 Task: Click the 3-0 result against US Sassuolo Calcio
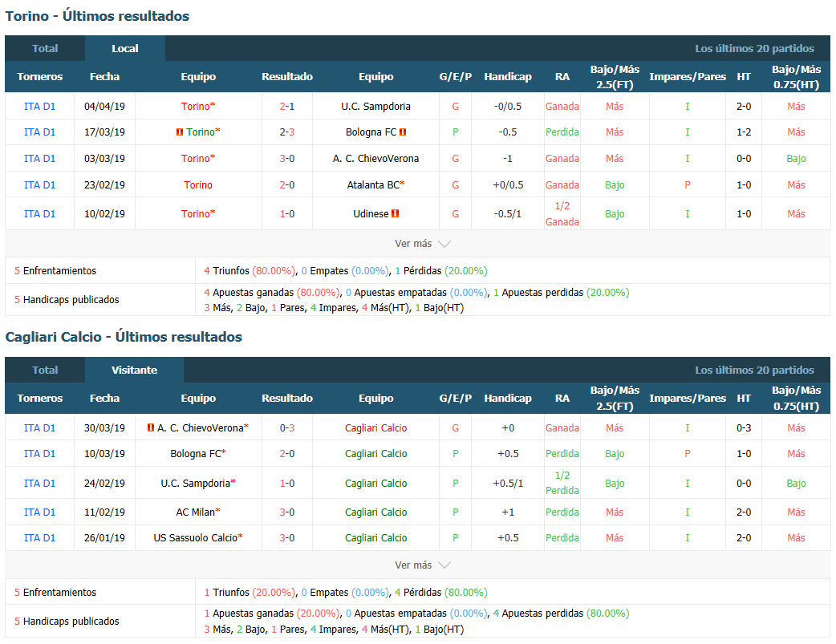287,538
